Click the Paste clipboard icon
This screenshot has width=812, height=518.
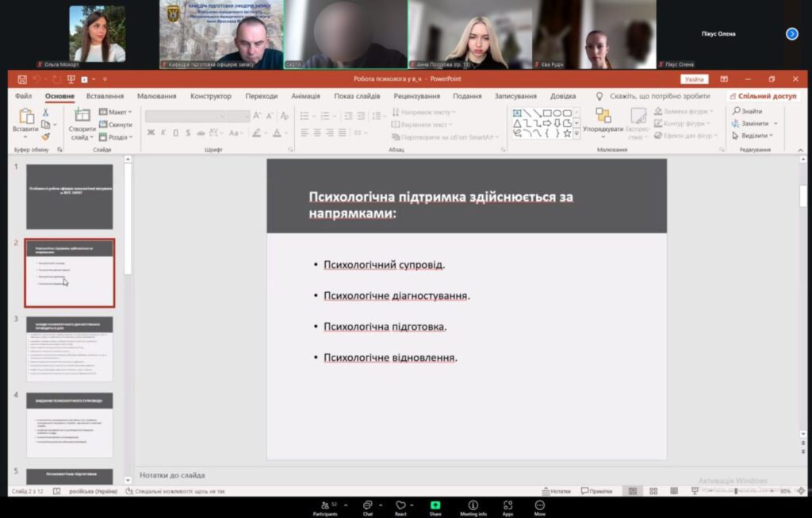coord(25,117)
